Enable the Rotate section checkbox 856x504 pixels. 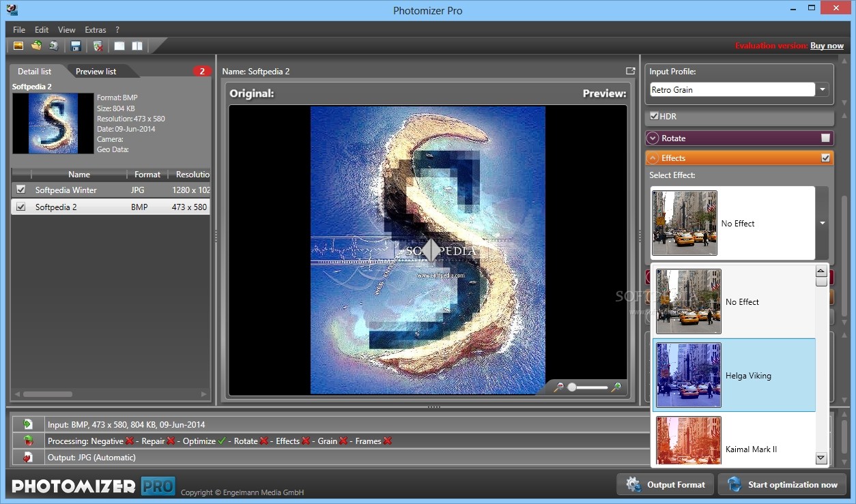[x=825, y=138]
